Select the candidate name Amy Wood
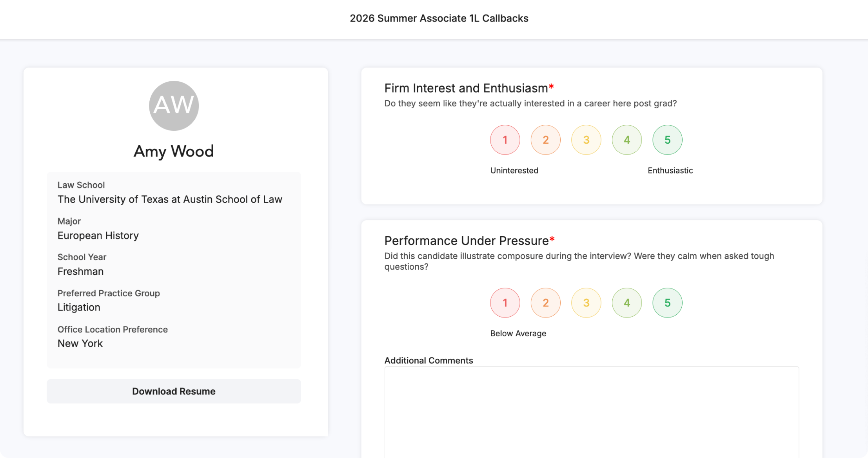 [x=174, y=151]
